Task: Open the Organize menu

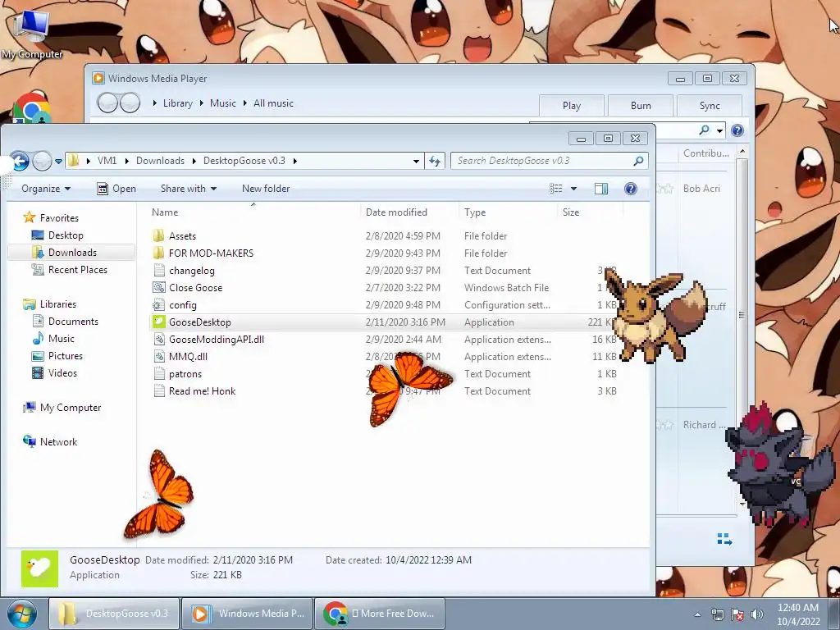Action: tap(46, 189)
